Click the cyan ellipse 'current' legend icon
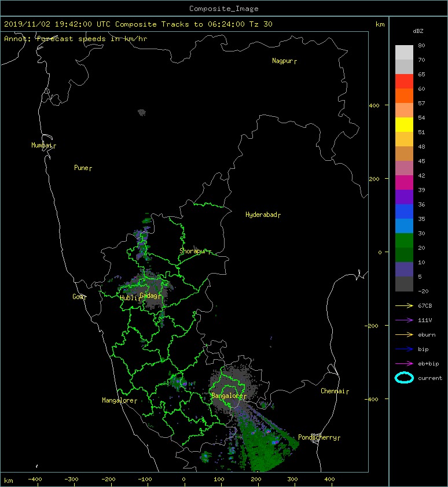This screenshot has width=448, height=487. tap(404, 378)
